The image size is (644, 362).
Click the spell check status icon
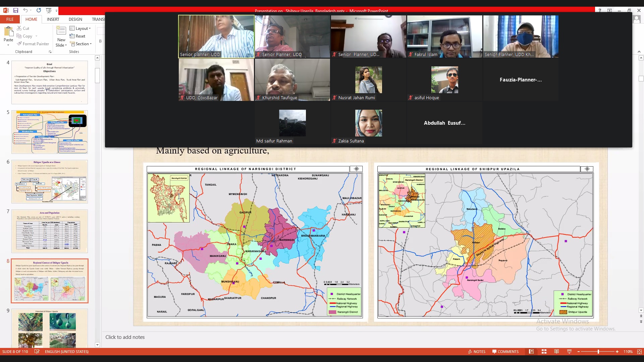pyautogui.click(x=37, y=352)
